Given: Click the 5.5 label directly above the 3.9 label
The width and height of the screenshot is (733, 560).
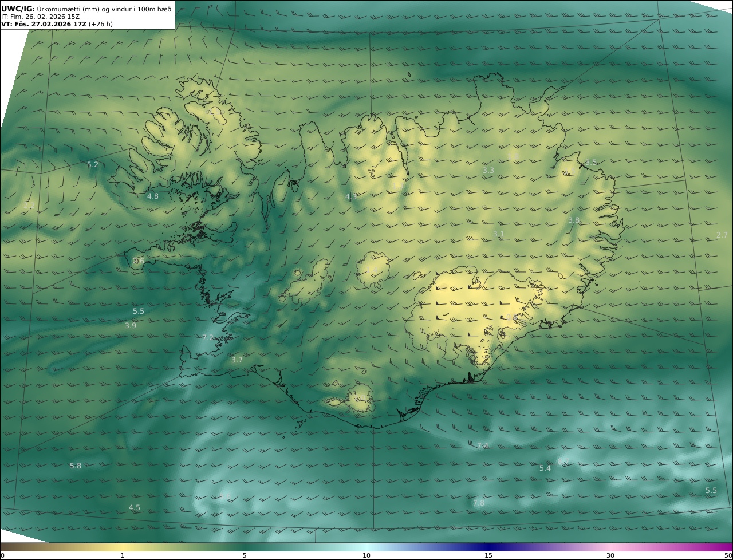Looking at the screenshot, I should [139, 311].
